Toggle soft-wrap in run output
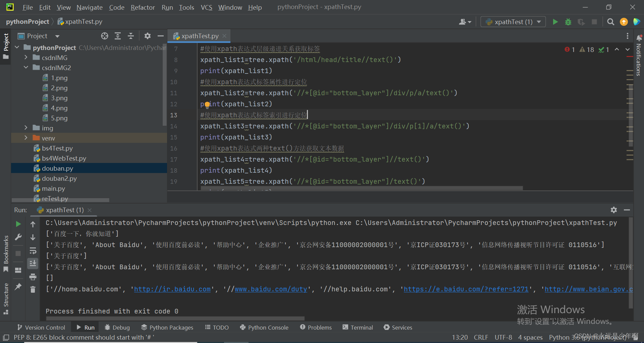Viewport: 644px width, 343px height. pos(33,250)
